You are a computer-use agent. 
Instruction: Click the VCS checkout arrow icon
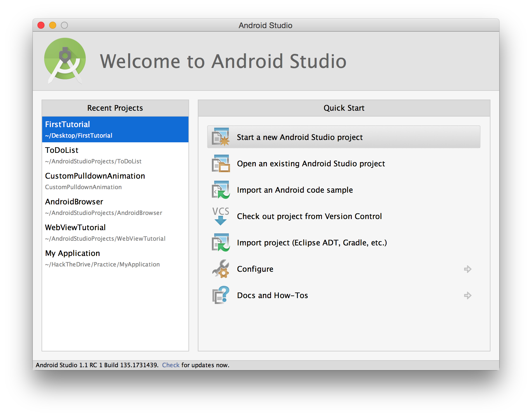pyautogui.click(x=221, y=216)
